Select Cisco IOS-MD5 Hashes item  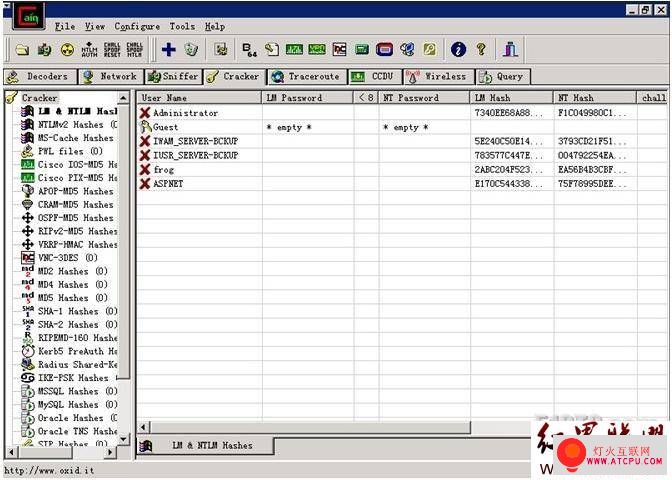point(69,165)
